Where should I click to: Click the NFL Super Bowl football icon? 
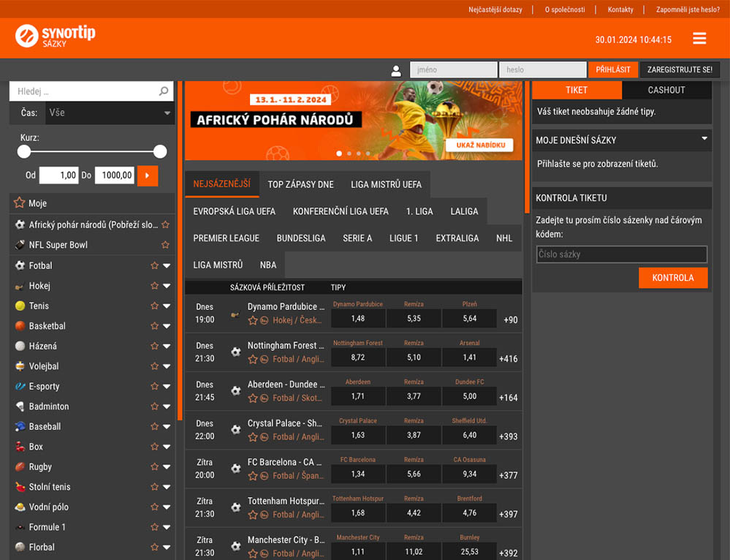pos(20,245)
